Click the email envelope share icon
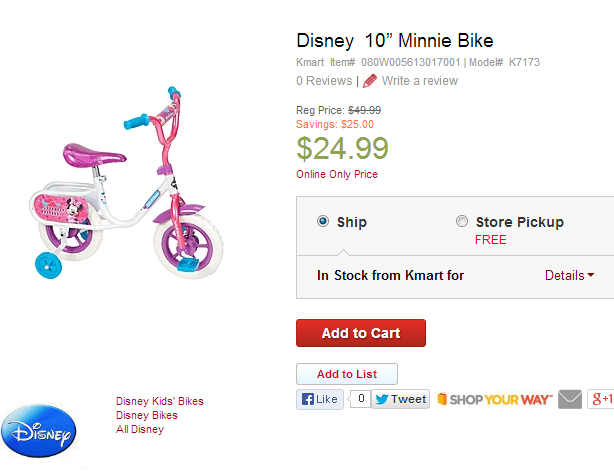614x474 pixels. point(569,399)
